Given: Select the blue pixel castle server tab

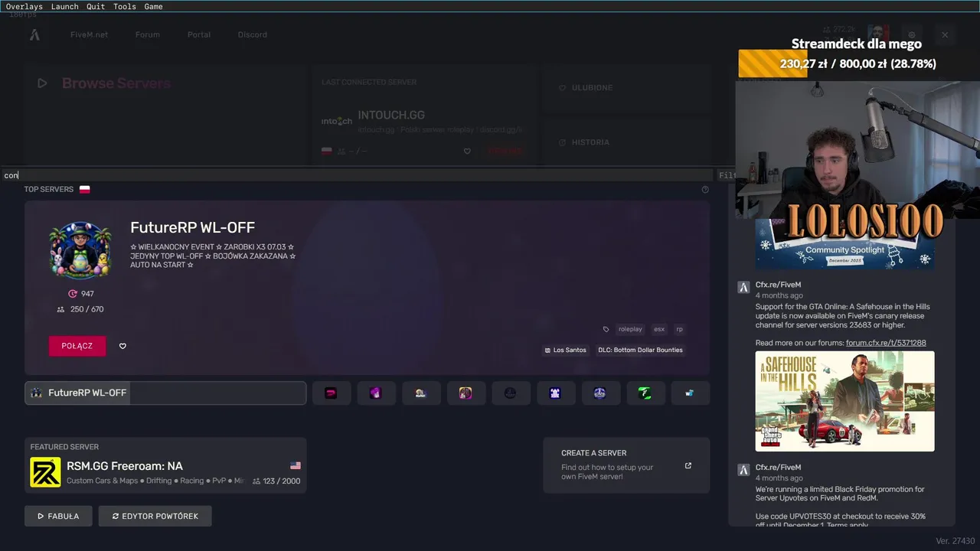Looking at the screenshot, I should tap(555, 393).
